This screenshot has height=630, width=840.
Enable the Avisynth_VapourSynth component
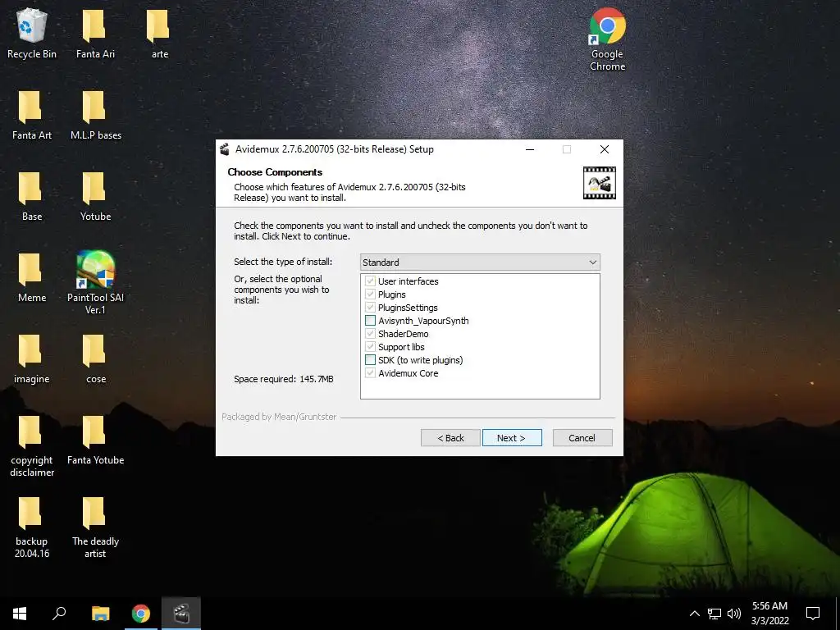pyautogui.click(x=370, y=321)
